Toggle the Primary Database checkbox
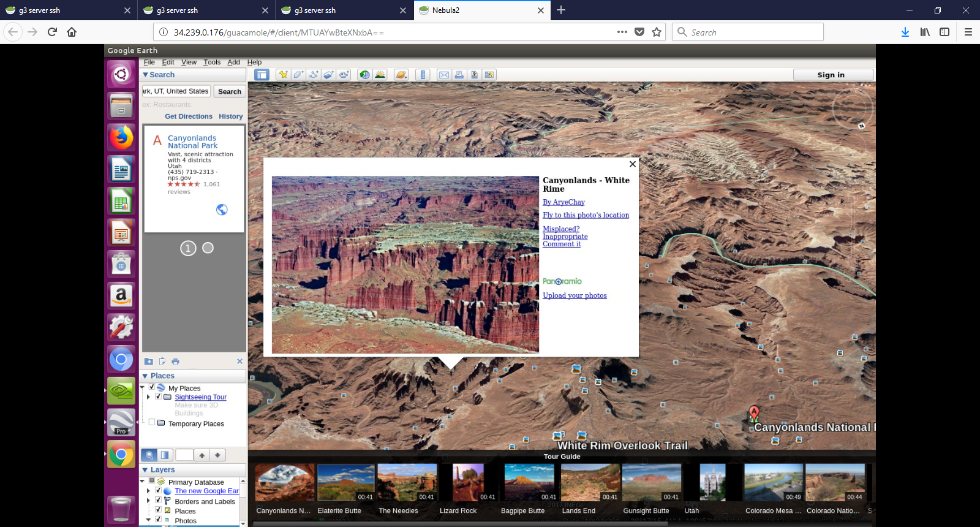 point(152,481)
